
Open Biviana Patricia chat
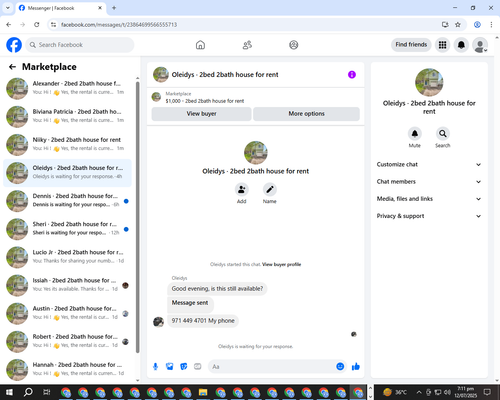[x=67, y=117]
